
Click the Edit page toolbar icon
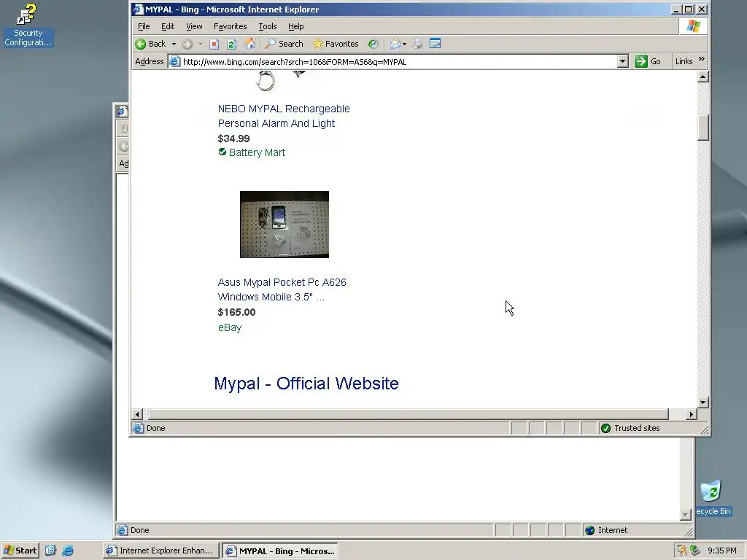[435, 44]
